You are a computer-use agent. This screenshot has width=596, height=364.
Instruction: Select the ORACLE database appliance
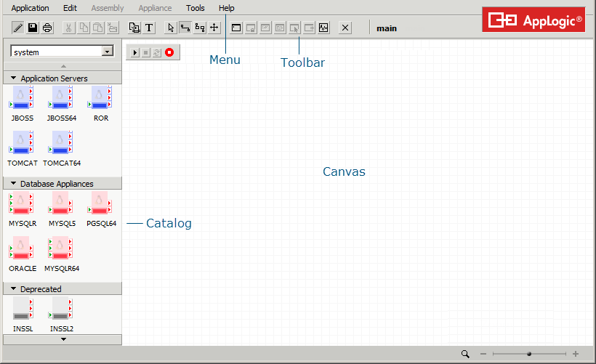(x=23, y=250)
